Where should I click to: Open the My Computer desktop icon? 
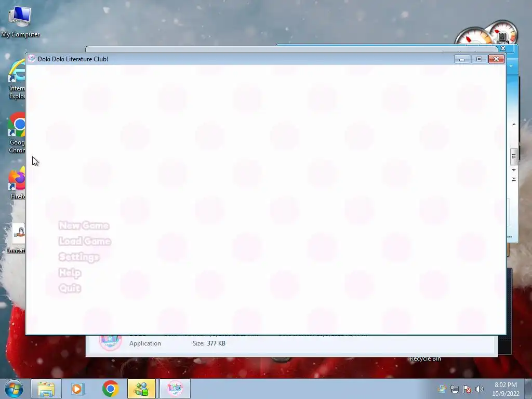[20, 21]
